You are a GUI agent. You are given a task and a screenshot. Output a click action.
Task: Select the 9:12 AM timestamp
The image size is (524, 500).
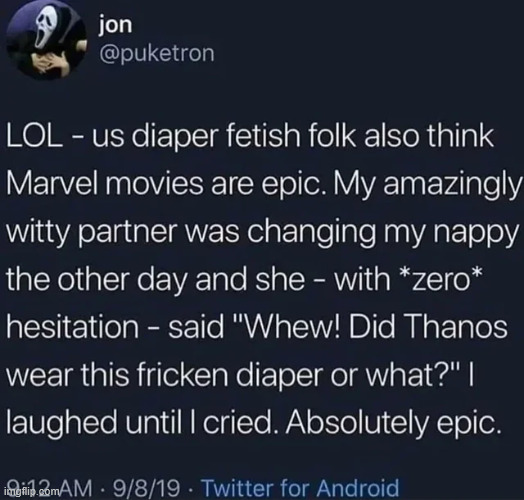click(50, 488)
